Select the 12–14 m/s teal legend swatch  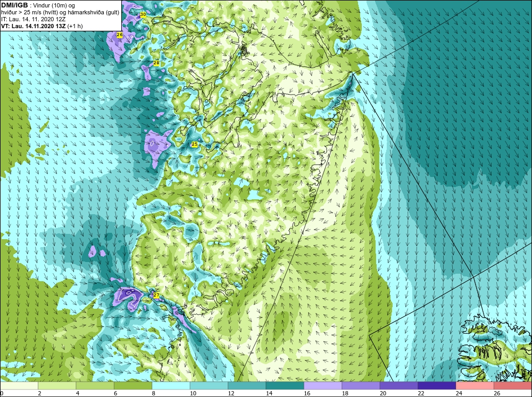tap(247, 386)
